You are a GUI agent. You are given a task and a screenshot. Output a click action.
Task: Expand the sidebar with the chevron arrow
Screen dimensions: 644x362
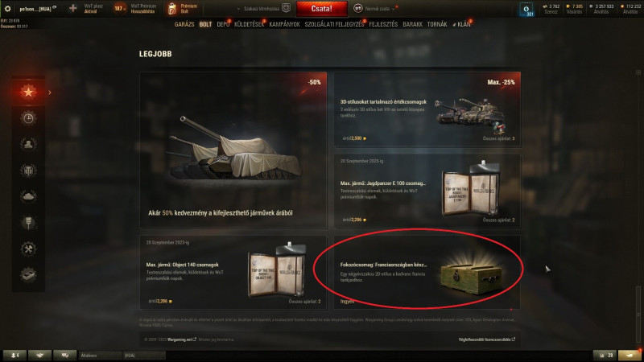50,93
